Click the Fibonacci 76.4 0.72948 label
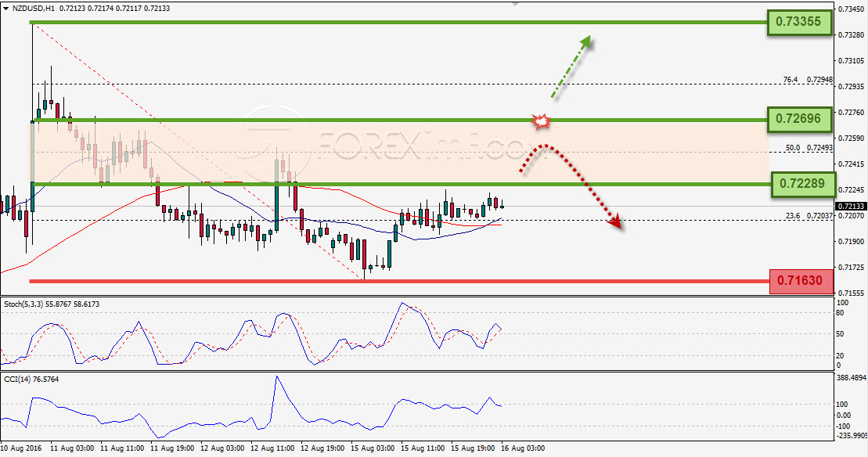Image resolution: width=868 pixels, height=457 pixels. (808, 80)
